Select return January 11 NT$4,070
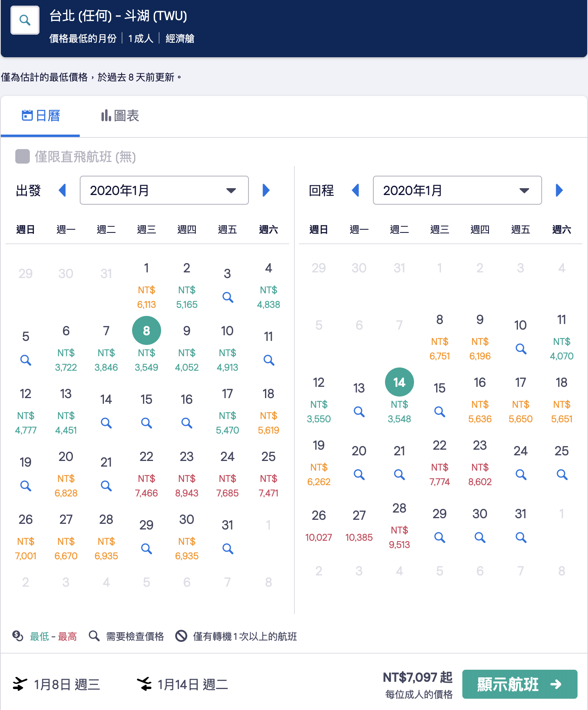588x710 pixels. [562, 337]
